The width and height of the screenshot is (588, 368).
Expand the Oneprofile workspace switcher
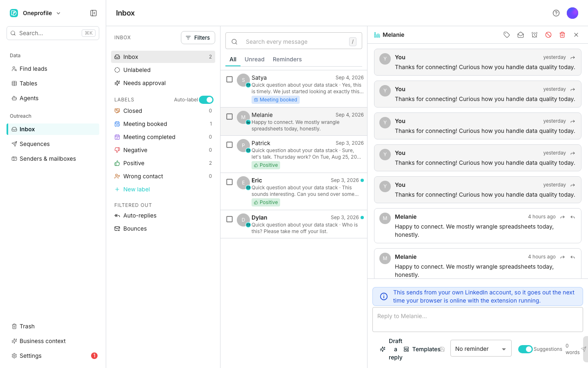click(36, 13)
